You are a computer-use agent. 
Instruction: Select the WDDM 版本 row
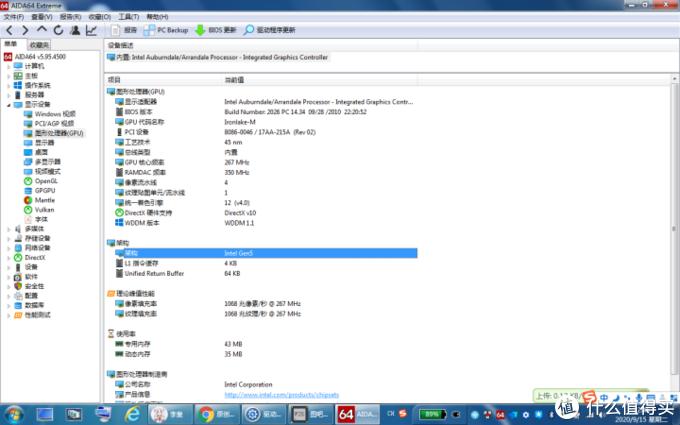point(266,223)
